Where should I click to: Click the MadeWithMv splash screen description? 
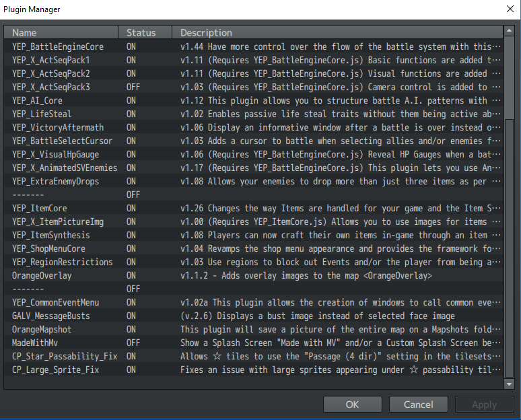[340, 343]
